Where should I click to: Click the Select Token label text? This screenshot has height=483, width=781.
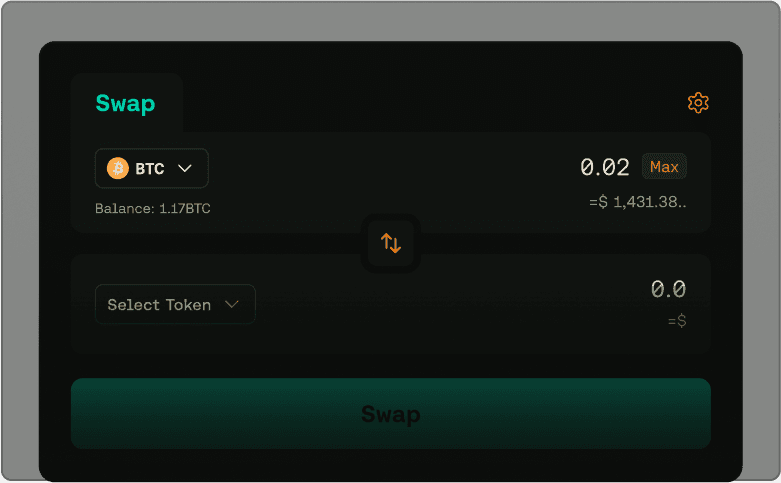pos(159,304)
